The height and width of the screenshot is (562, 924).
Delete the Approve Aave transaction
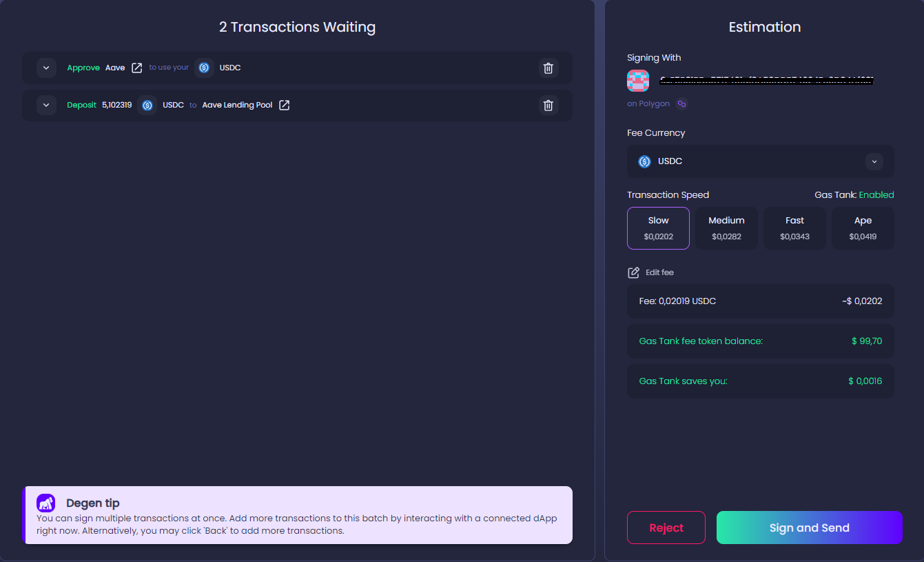[x=548, y=68]
